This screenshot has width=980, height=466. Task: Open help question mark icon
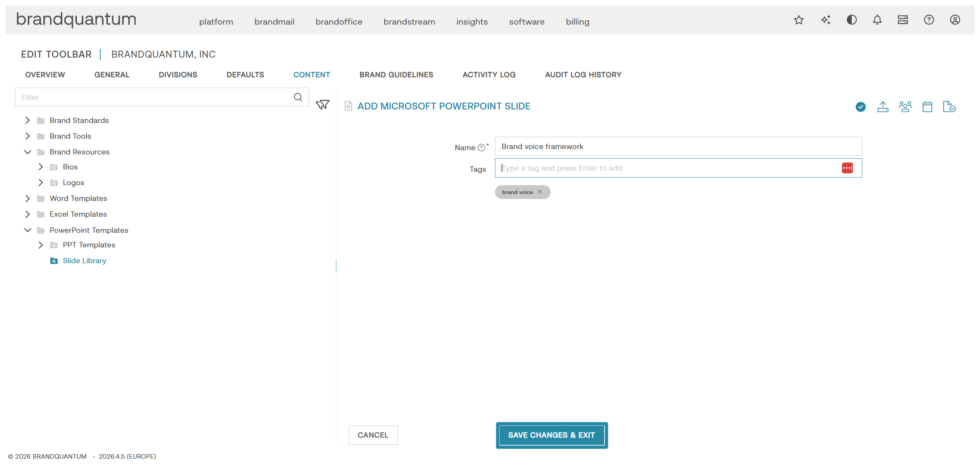pyautogui.click(x=929, y=20)
